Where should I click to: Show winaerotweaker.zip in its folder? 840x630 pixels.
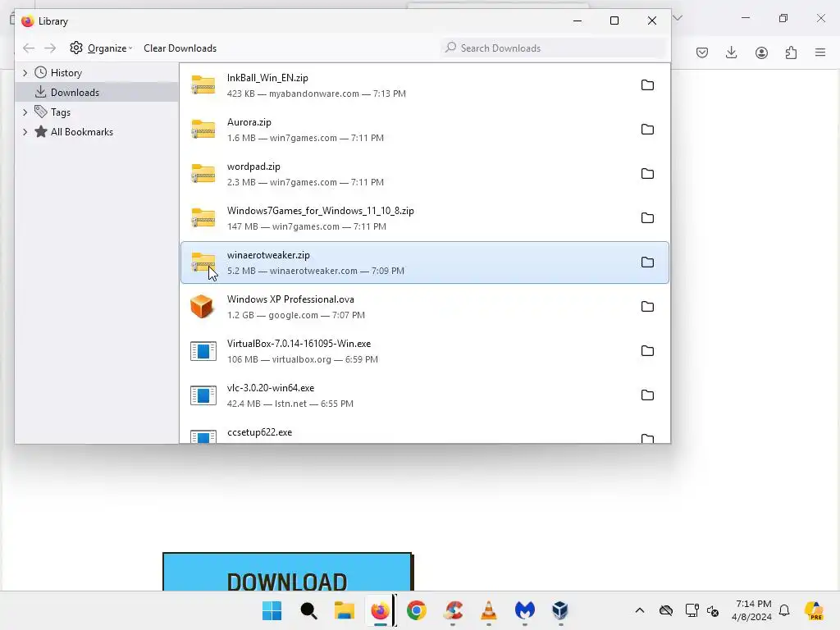[x=647, y=262]
